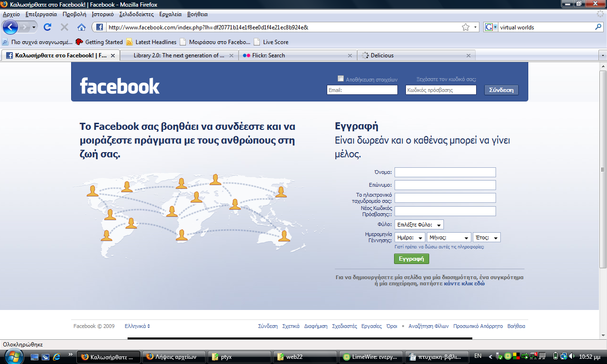The height and width of the screenshot is (364, 607).
Task: Open the 'Μήνας' month dropdown
Action: (x=449, y=237)
